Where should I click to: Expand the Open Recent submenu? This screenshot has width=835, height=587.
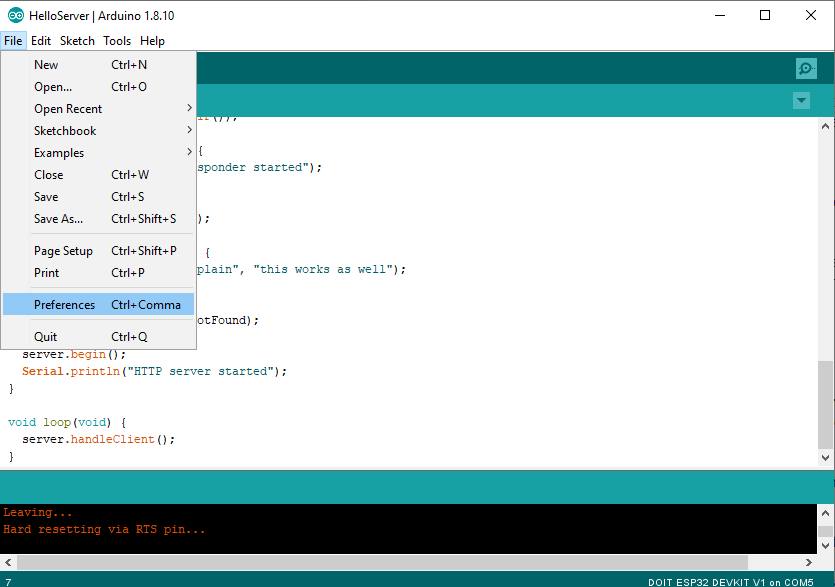pyautogui.click(x=99, y=109)
